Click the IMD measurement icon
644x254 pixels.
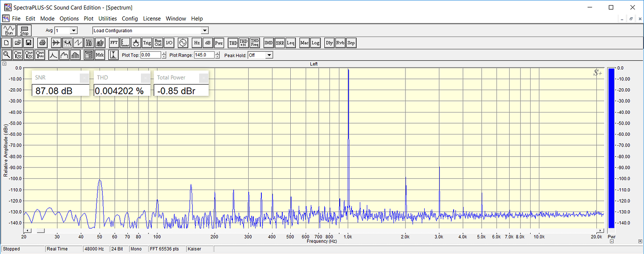pos(268,43)
